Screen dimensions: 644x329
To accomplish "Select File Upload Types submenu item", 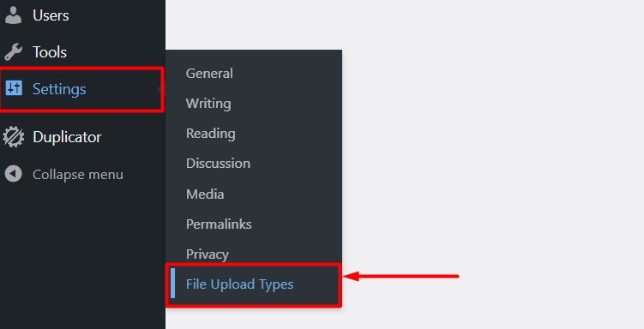I will pyautogui.click(x=240, y=284).
